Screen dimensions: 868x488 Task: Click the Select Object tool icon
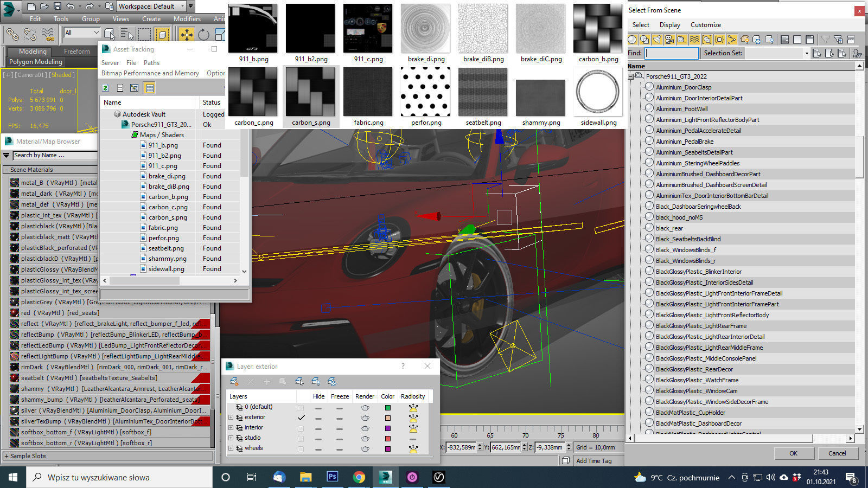pos(110,34)
